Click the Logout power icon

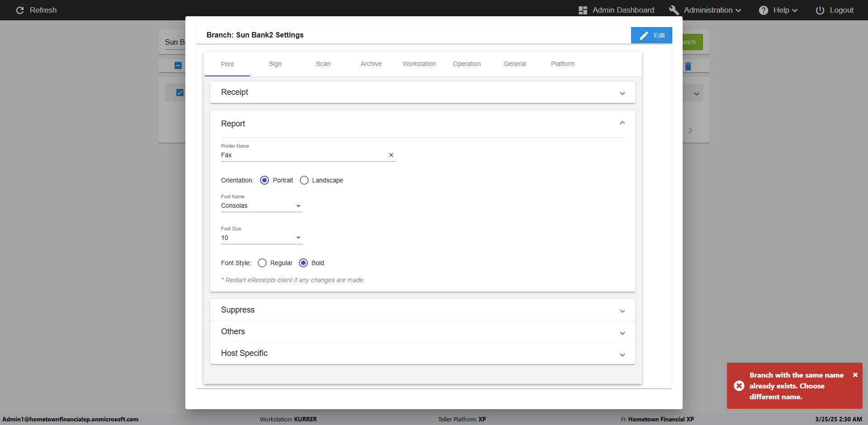(x=820, y=10)
